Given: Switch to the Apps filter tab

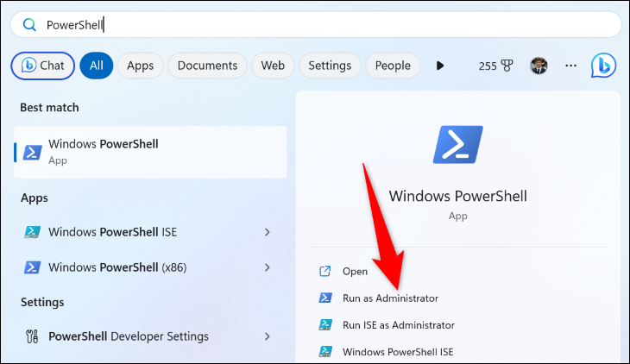Looking at the screenshot, I should [140, 66].
